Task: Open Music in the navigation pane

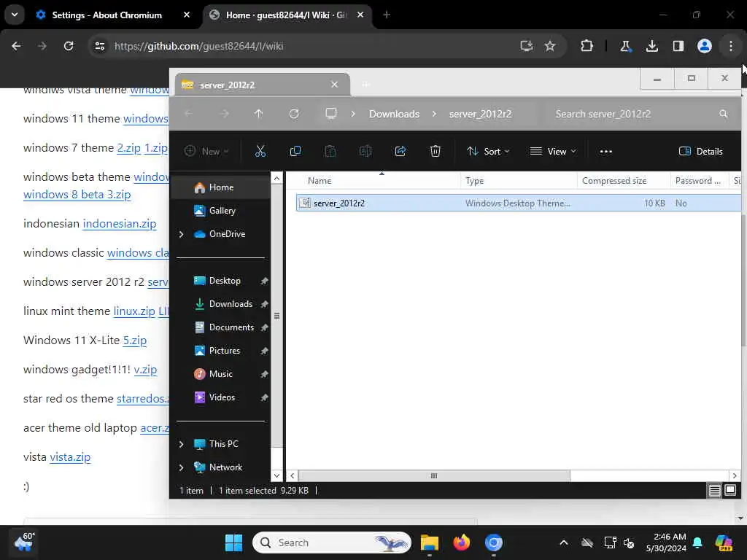Action: [220, 374]
